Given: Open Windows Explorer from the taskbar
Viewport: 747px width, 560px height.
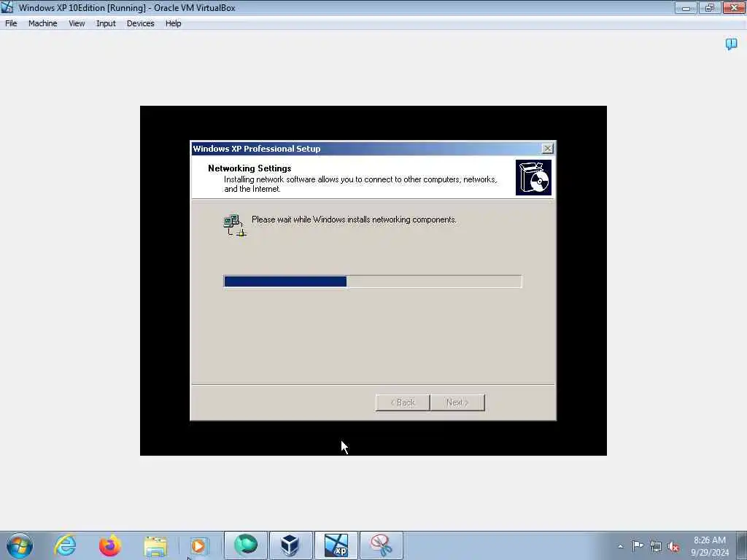Looking at the screenshot, I should coord(155,546).
